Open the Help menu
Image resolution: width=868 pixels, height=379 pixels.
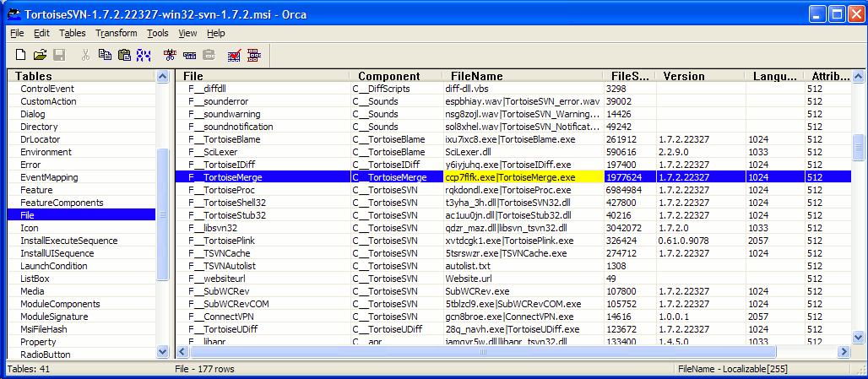point(216,33)
